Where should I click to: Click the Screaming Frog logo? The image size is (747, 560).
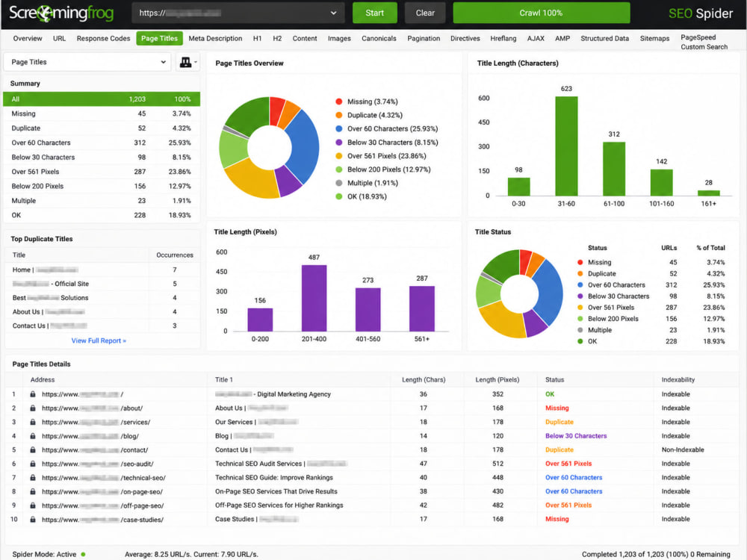tap(61, 13)
